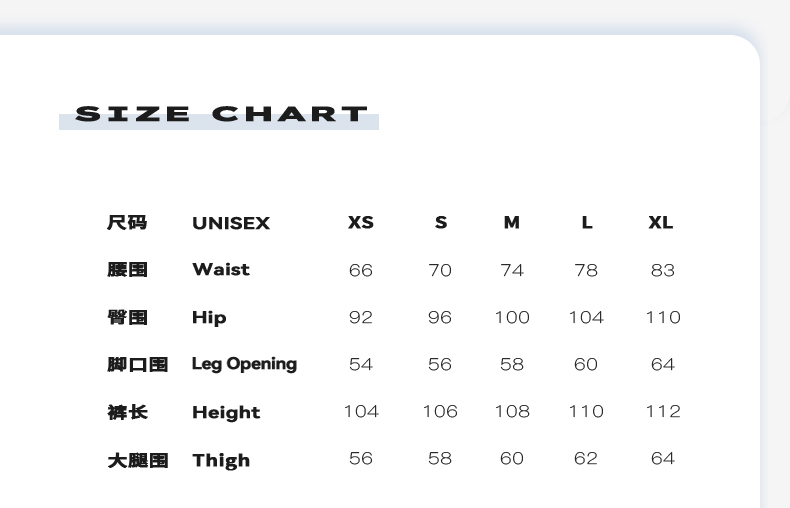Select the Leg Opening row label
Viewport: 790px width, 508px height.
[244, 364]
